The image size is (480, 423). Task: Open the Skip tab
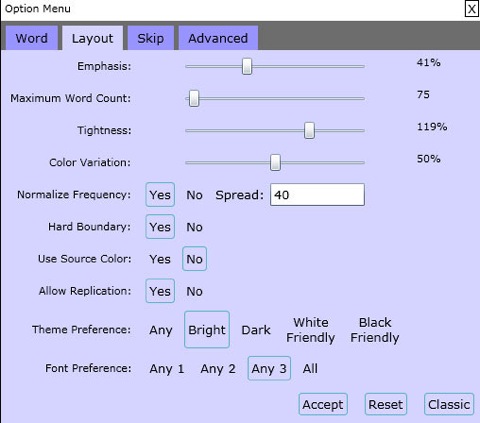click(x=151, y=38)
